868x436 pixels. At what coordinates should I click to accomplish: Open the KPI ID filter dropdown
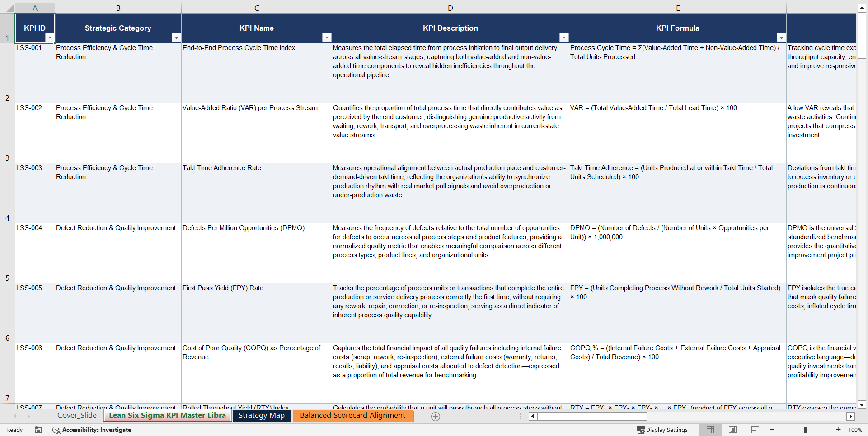click(x=50, y=38)
